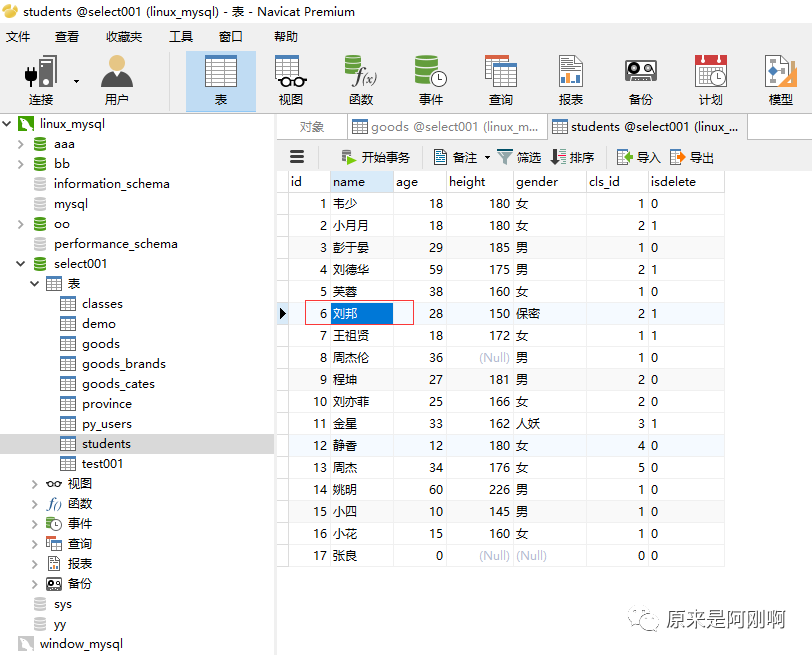This screenshot has width=812, height=655.
Task: Click the height cell 226 in 姚明 row
Action: [x=480, y=490]
